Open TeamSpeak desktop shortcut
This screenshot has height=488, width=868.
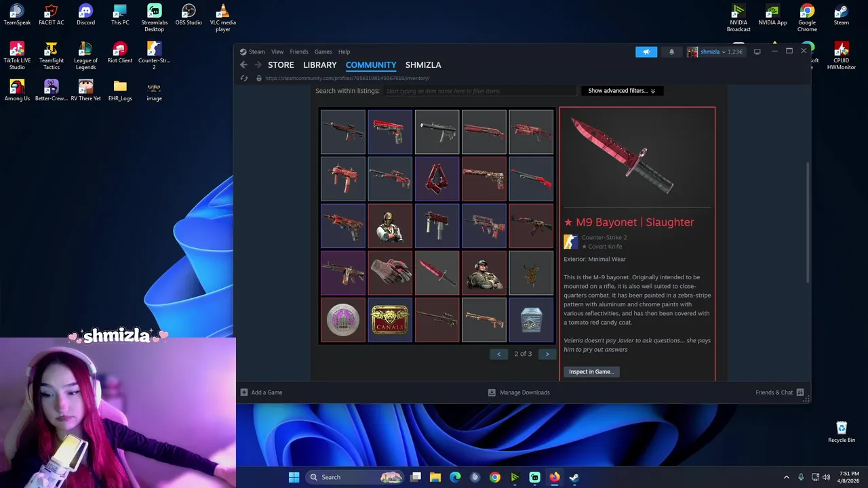17,15
